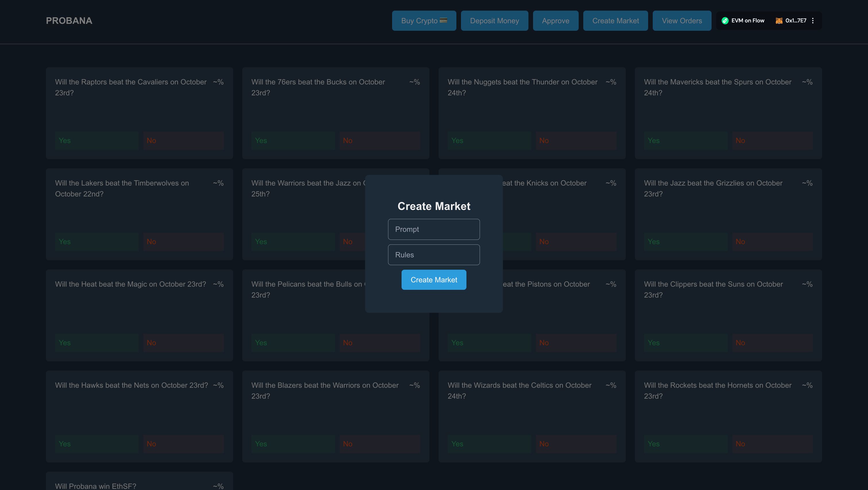Image resolution: width=868 pixels, height=490 pixels.
Task: Click Yes on Hawks vs Nets market
Action: coord(97,444)
